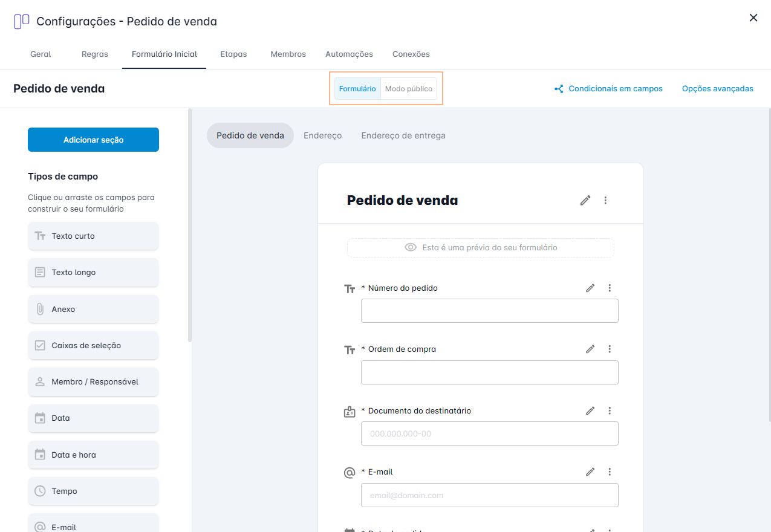This screenshot has height=532, width=771.
Task: Click the Anexo paperclip icon
Action: tap(40, 309)
